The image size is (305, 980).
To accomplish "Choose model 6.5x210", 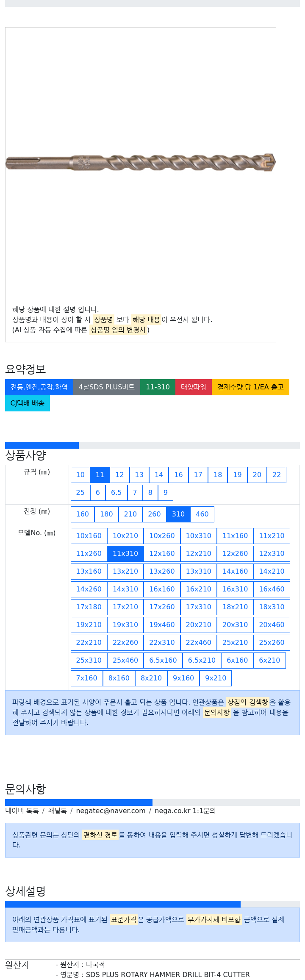I will coord(202,661).
